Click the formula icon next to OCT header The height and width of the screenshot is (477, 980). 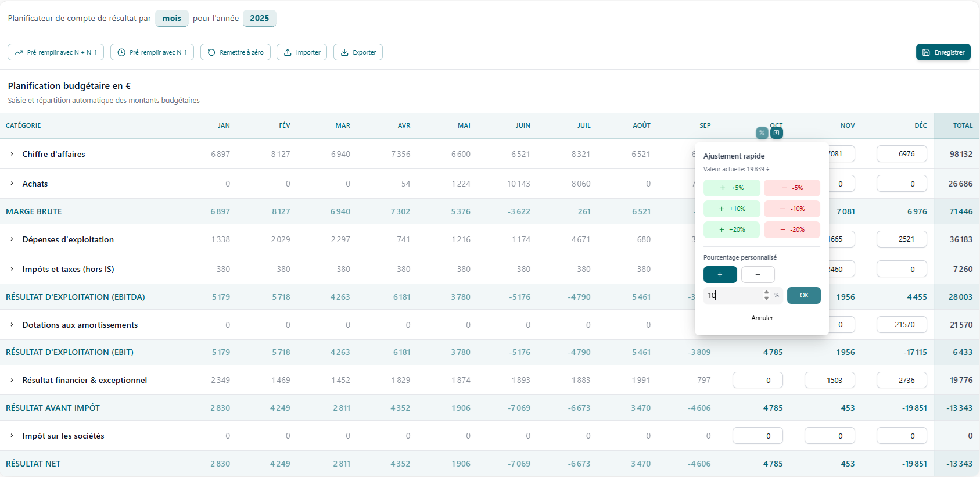777,133
